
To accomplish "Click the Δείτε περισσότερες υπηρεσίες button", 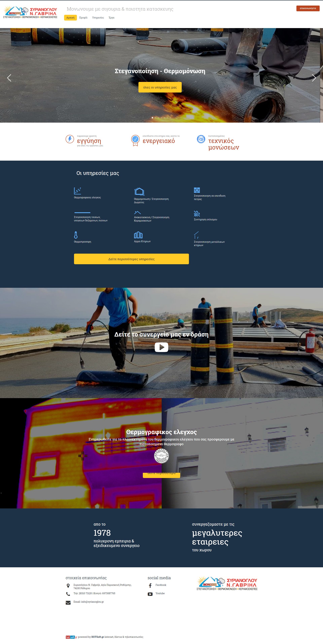I will [131, 259].
